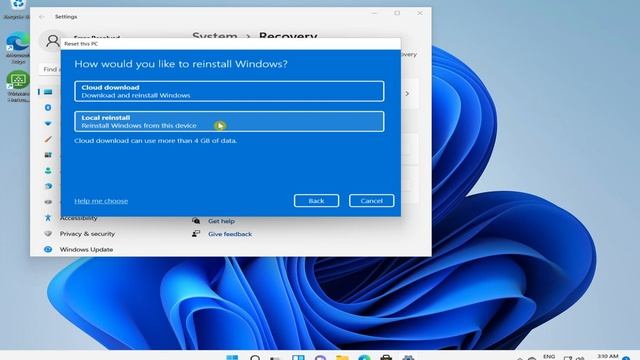Click the user account avatar in Settings
Viewport: 640px width, 360px height.
[x=52, y=40]
